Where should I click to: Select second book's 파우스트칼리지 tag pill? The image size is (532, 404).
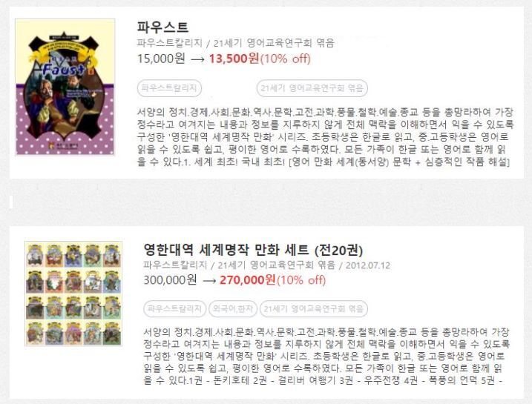[174, 309]
